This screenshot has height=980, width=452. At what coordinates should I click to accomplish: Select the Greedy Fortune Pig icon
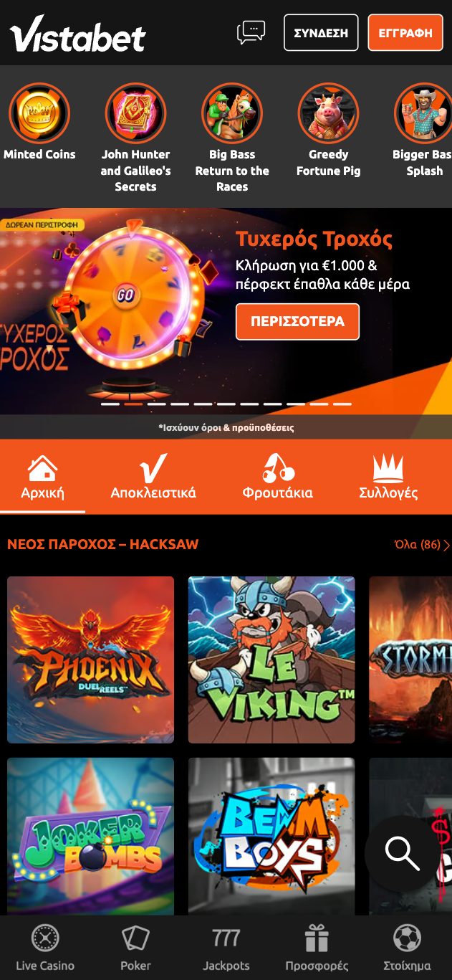tap(328, 113)
